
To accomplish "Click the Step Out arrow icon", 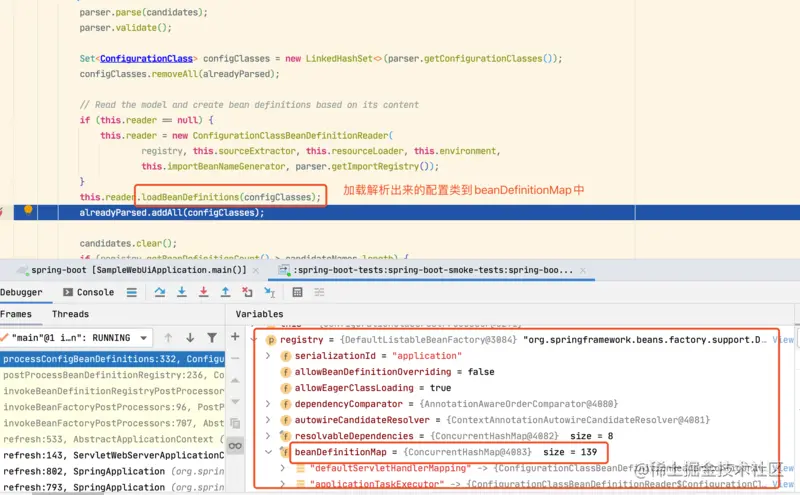I will click(226, 292).
